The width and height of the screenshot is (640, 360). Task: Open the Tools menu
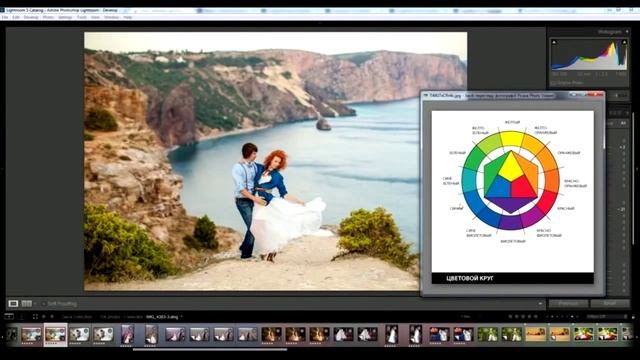point(82,18)
